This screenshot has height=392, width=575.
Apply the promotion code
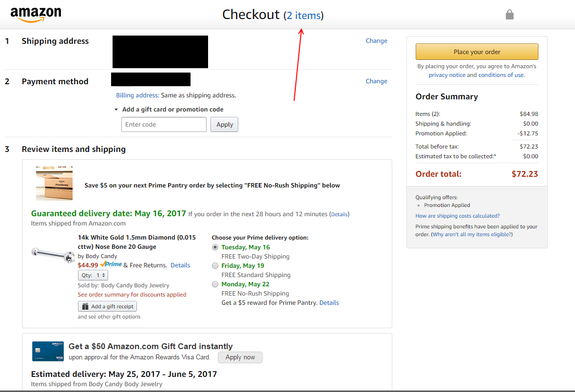tap(224, 125)
